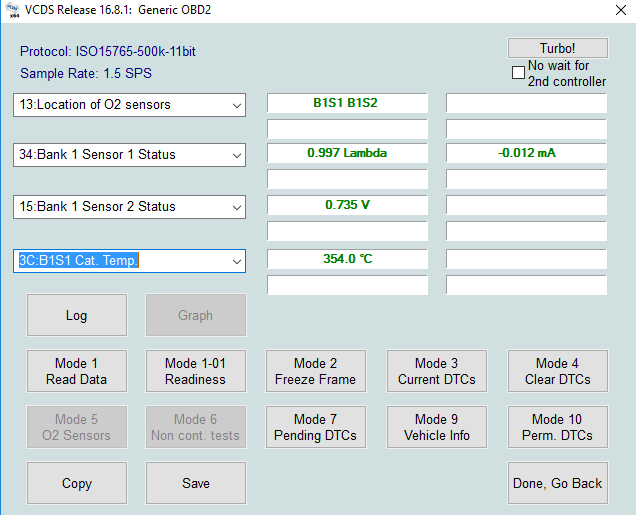Show Mode 7 Pending DTCs
636x515 pixels.
click(316, 427)
